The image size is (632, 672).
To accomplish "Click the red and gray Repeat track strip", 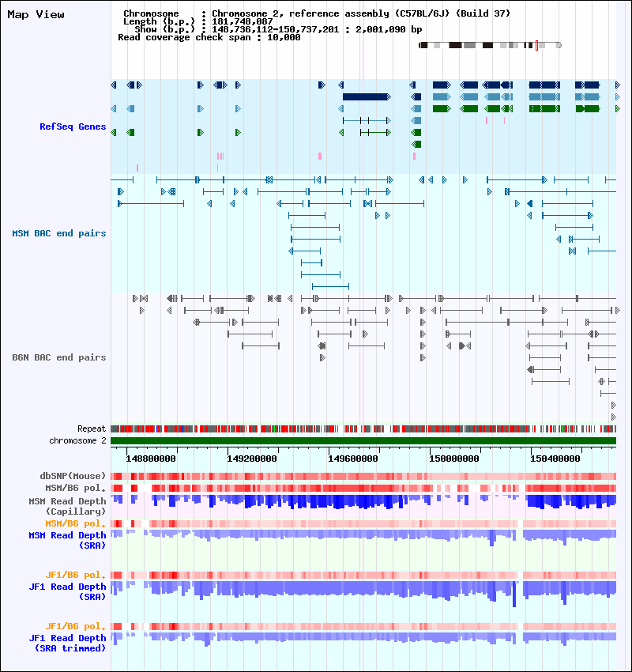I will click(363, 428).
